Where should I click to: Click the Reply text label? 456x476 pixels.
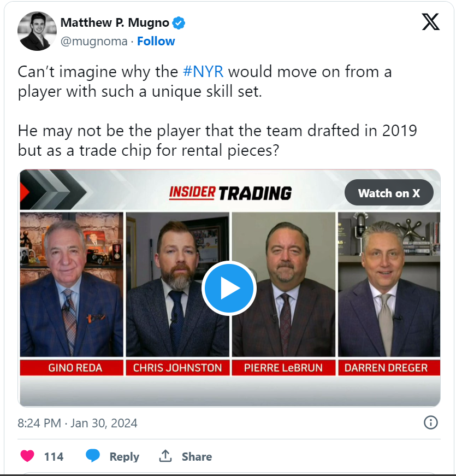coord(125,456)
